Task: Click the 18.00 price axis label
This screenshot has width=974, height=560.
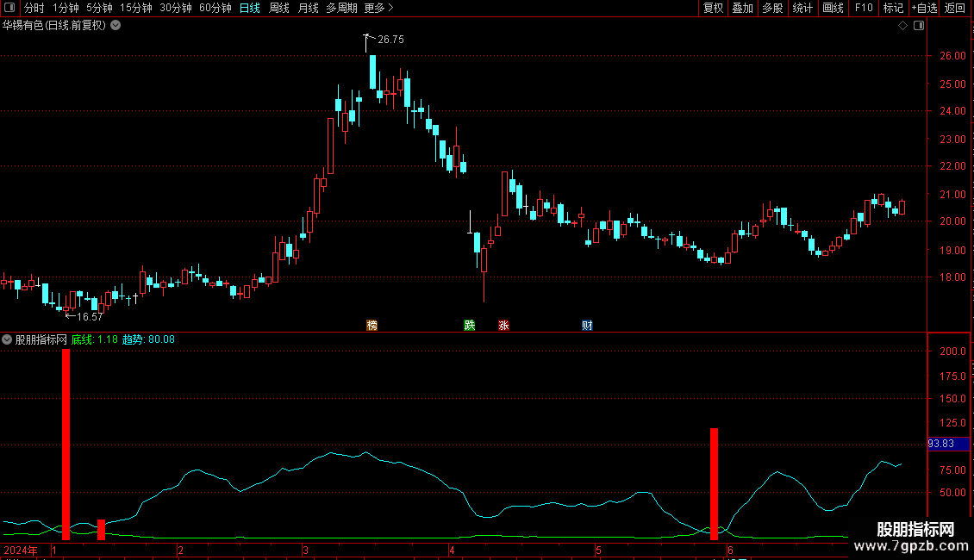Action: (952, 277)
